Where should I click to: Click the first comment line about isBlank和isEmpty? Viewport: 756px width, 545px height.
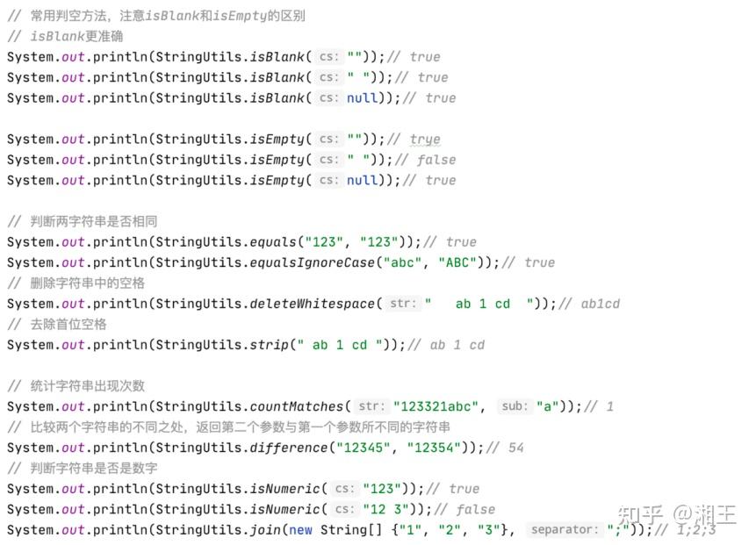pyautogui.click(x=156, y=16)
